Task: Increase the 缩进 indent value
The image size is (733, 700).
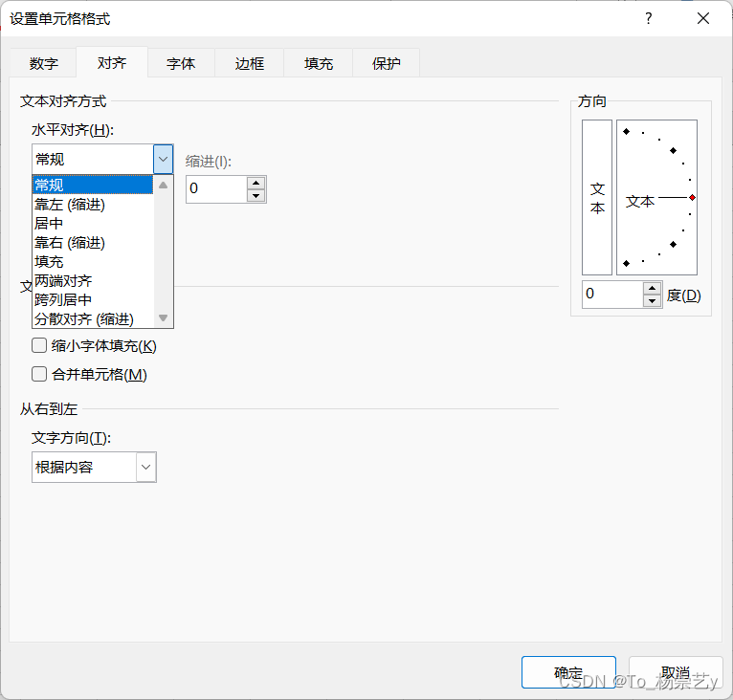Action: (255, 183)
